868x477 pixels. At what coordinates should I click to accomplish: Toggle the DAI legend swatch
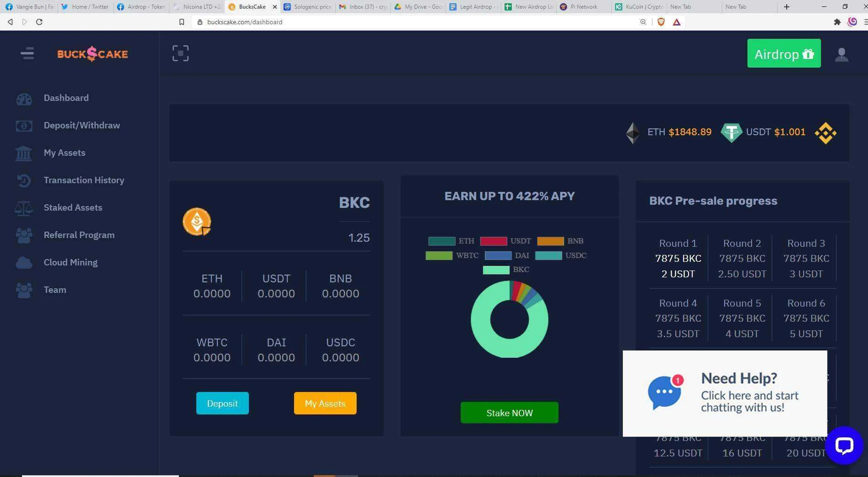coord(498,256)
